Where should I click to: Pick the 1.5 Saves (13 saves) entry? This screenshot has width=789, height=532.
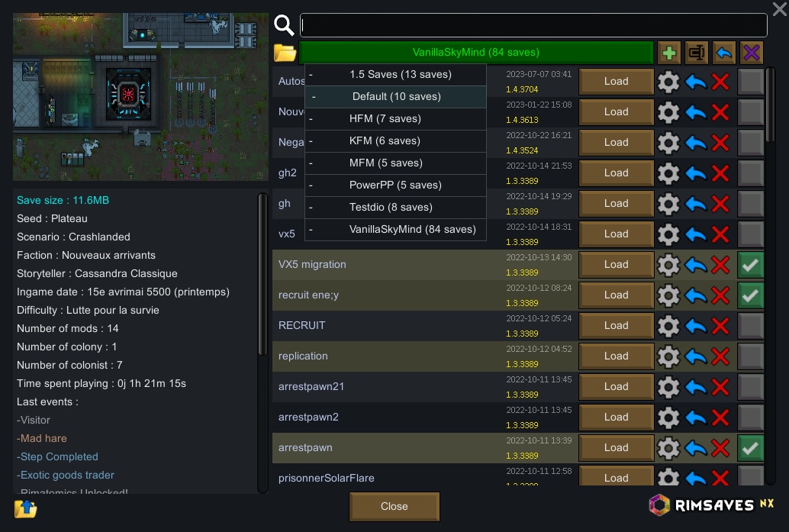pyautogui.click(x=395, y=75)
